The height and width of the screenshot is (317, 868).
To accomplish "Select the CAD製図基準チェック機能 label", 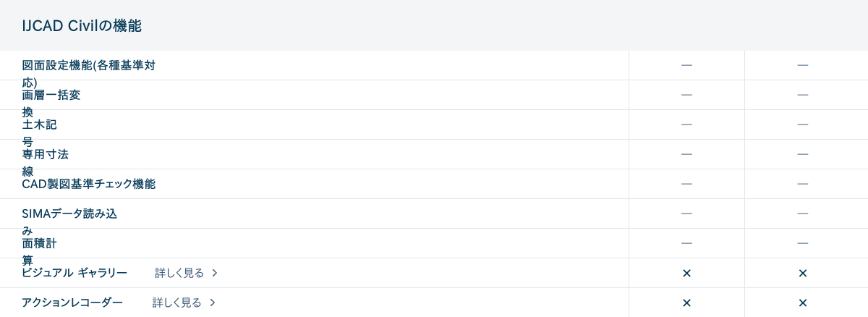I will coord(88,184).
